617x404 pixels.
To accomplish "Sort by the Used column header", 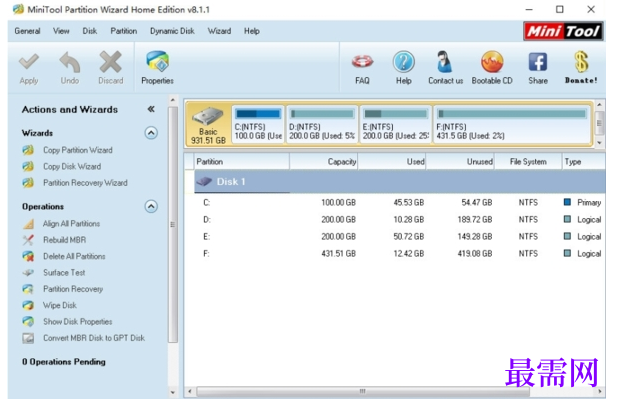I will pyautogui.click(x=392, y=162).
